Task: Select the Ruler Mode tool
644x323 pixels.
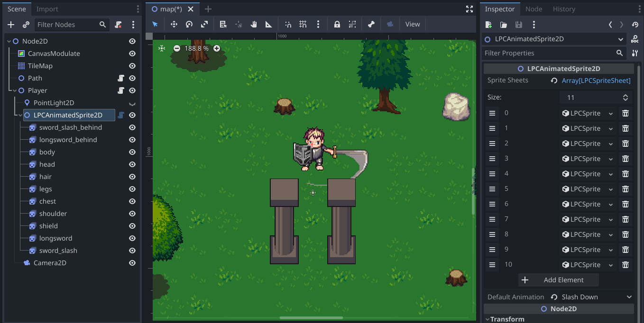Action: [269, 24]
